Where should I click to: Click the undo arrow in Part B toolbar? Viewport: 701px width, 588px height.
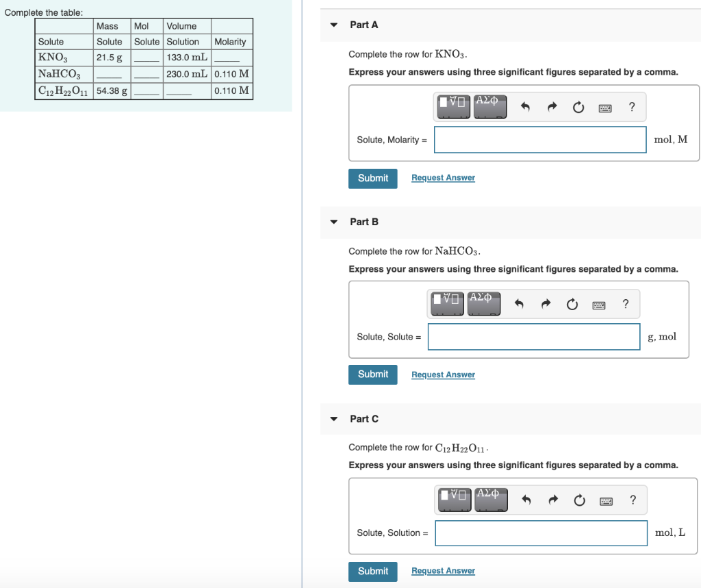tap(520, 303)
